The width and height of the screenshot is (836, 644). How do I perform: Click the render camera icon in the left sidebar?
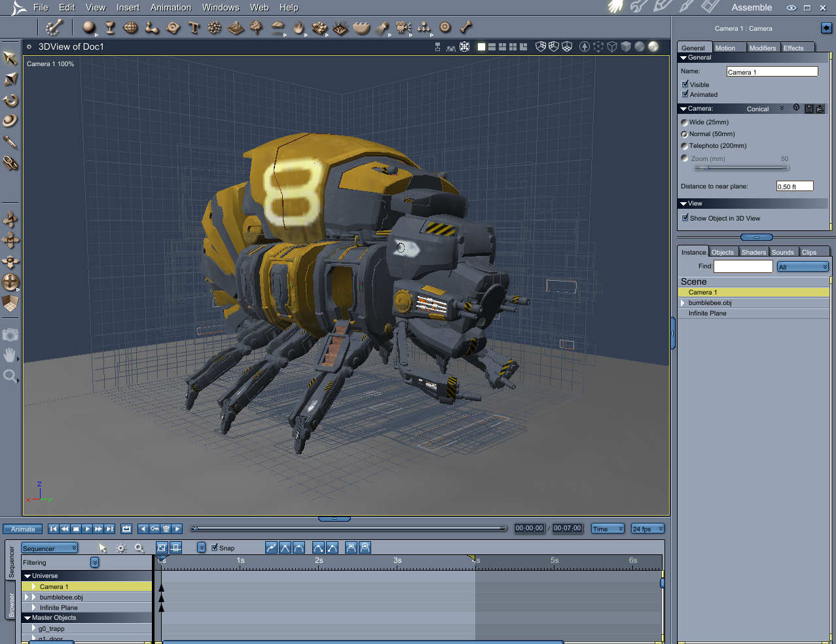tap(10, 335)
